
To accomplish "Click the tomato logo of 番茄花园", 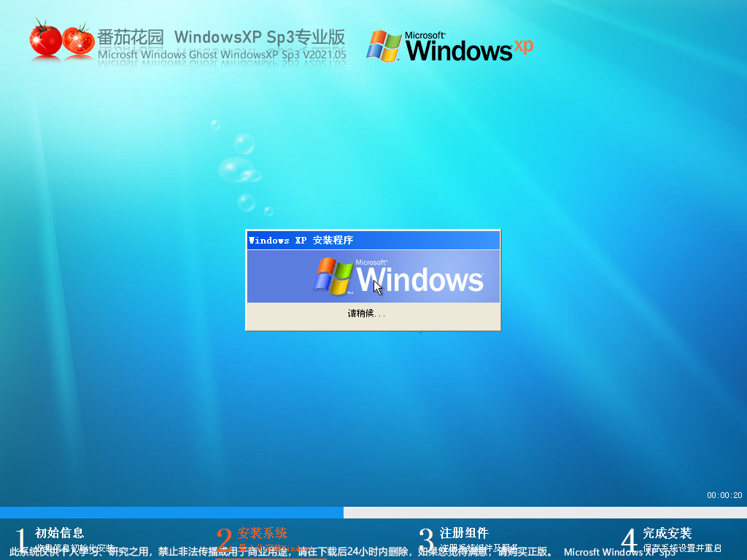I will [44, 40].
